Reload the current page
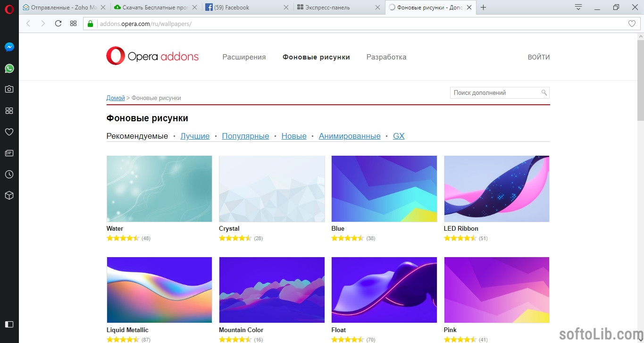The height and width of the screenshot is (343, 644). point(58,23)
